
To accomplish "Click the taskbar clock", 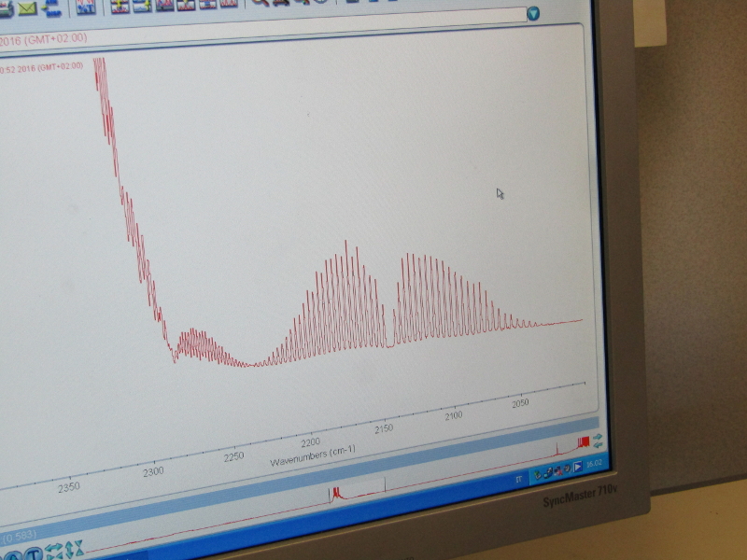I will [x=592, y=464].
